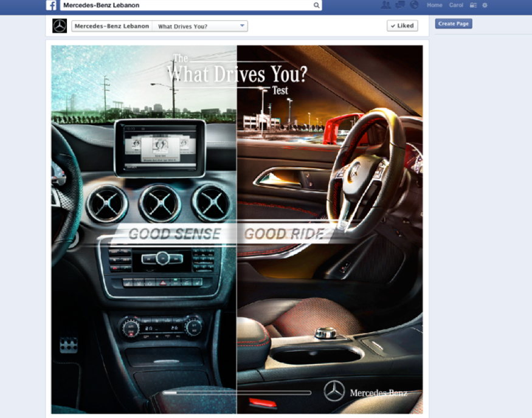Open privacy shortcuts lock icon
Viewport: 532px width, 418px height.
[x=473, y=5]
